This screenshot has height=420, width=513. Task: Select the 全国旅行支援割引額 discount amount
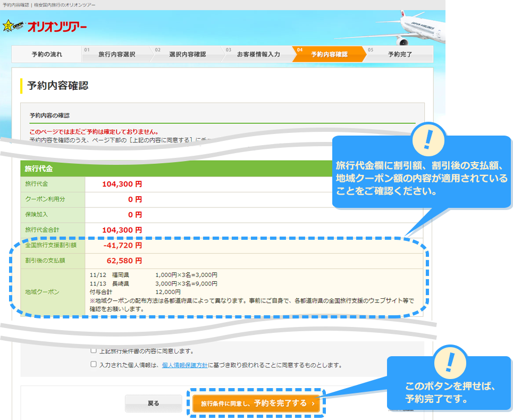123,245
